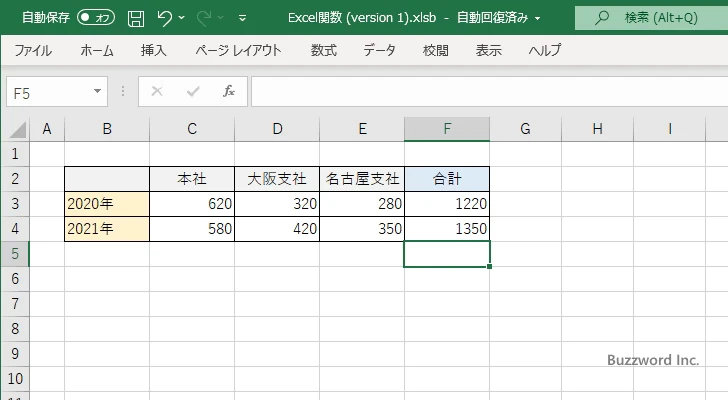The height and width of the screenshot is (400, 728).
Task: Click the cell containing 620
Action: click(192, 204)
